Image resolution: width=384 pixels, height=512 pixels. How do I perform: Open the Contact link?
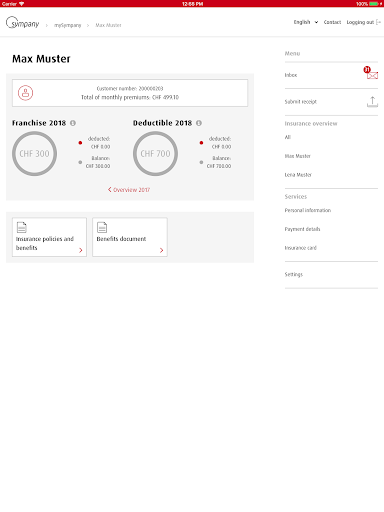[332, 22]
